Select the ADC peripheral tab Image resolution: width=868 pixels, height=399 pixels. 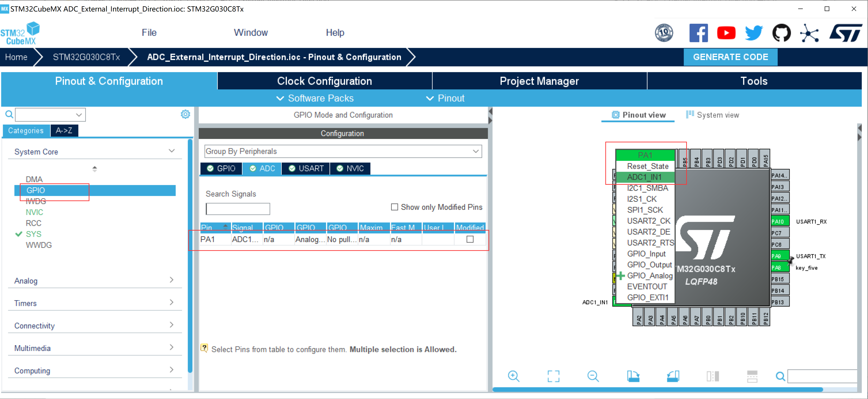point(262,168)
